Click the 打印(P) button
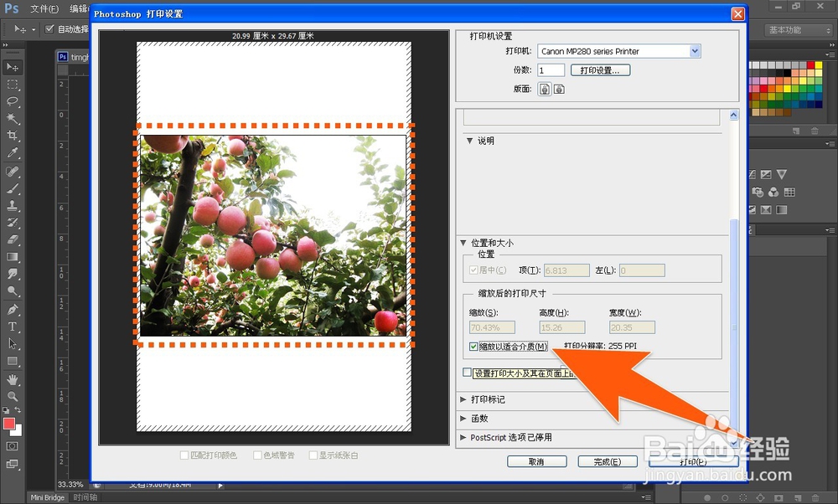This screenshot has height=504, width=838. 693,462
